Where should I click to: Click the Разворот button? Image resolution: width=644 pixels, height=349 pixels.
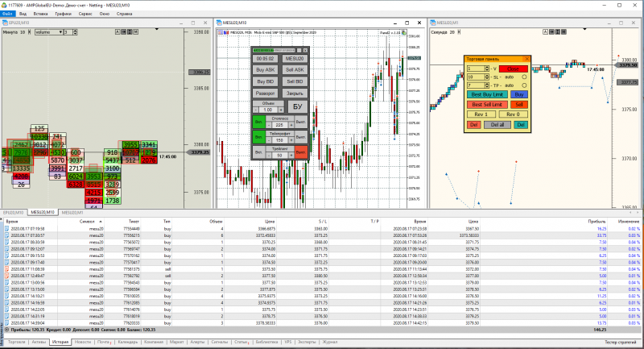(x=266, y=93)
